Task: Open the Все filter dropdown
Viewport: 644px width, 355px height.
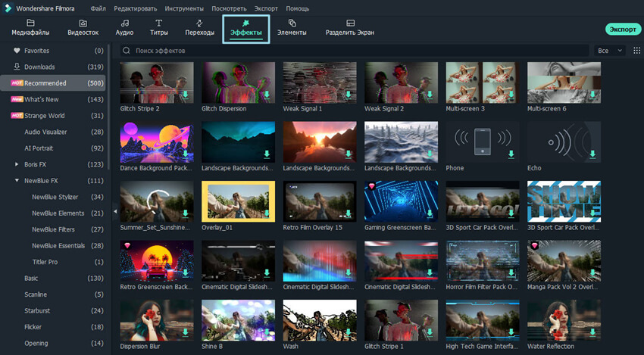Action: pyautogui.click(x=610, y=51)
